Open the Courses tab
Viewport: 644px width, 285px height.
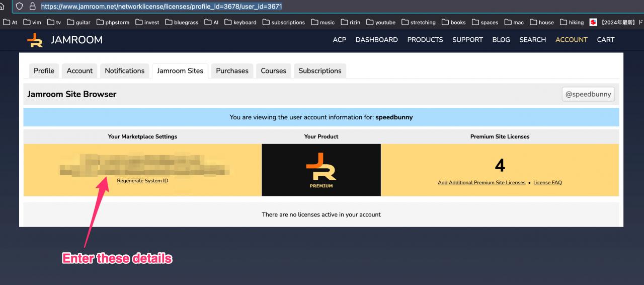[x=273, y=70]
